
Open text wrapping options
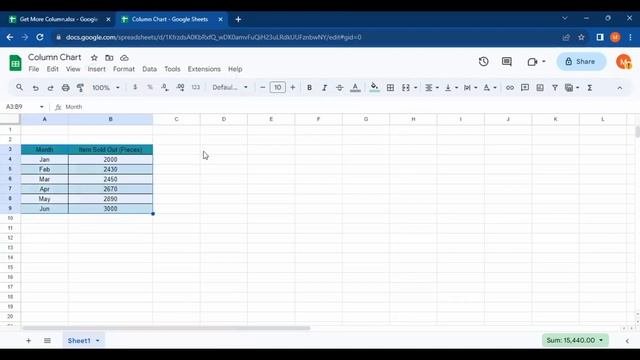coord(470,87)
